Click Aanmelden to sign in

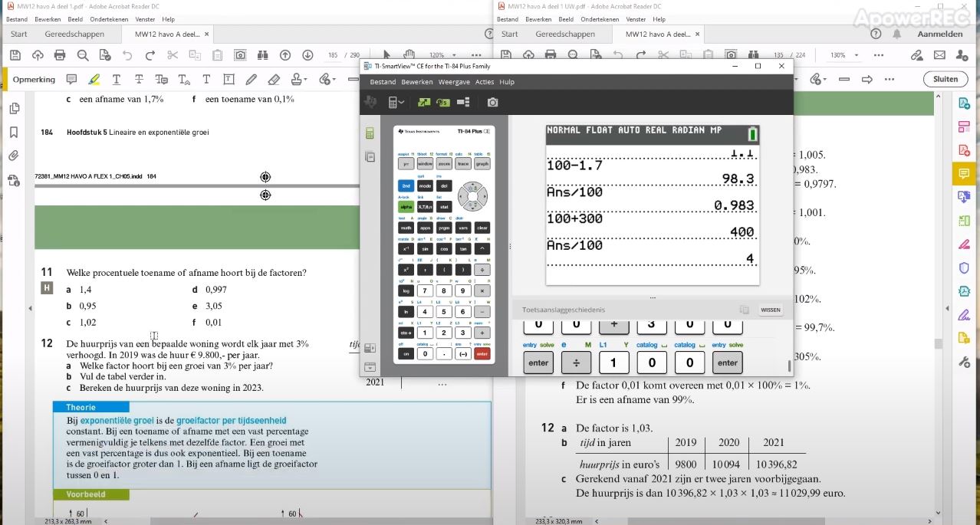[939, 34]
